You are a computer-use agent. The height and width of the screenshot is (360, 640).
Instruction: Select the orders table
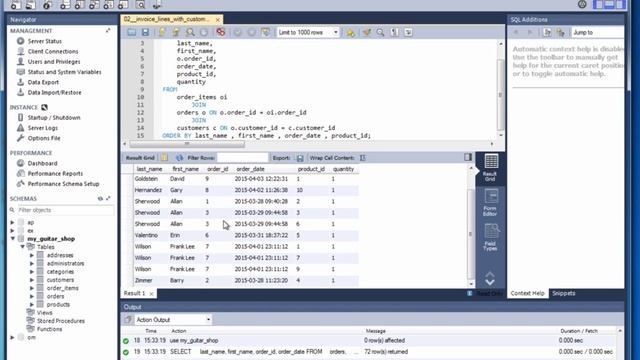[x=55, y=296]
